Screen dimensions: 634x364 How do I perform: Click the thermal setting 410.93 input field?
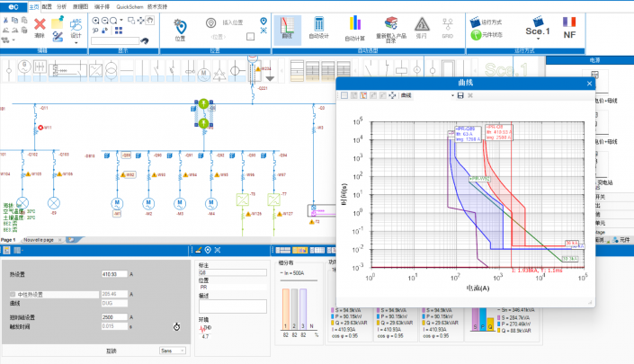114,274
